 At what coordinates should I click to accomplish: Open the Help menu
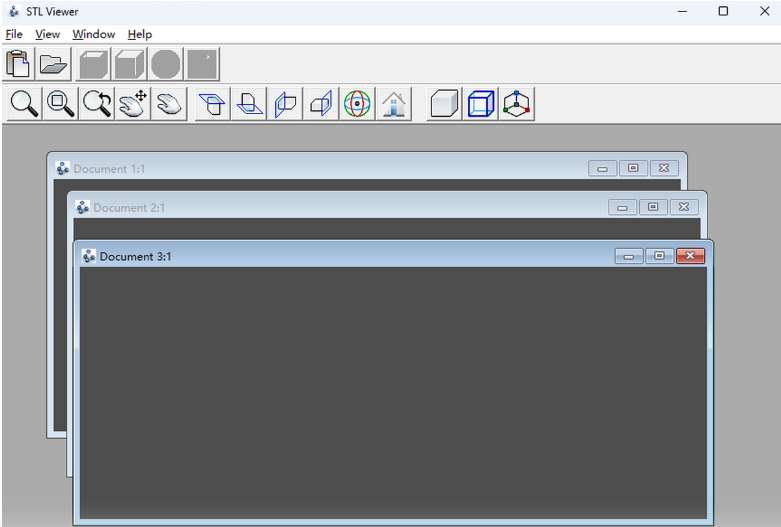point(139,34)
